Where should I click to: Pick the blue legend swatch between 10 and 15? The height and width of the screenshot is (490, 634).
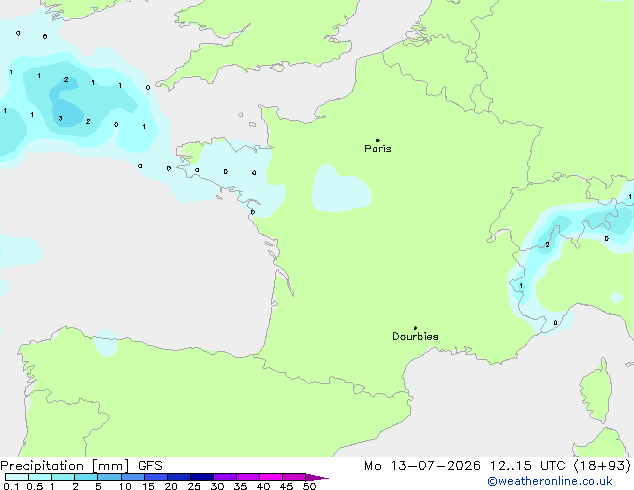coord(133,477)
